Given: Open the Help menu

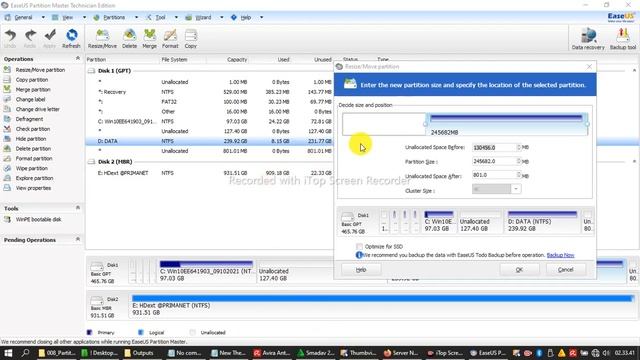Looking at the screenshot, I should pyautogui.click(x=246, y=18).
